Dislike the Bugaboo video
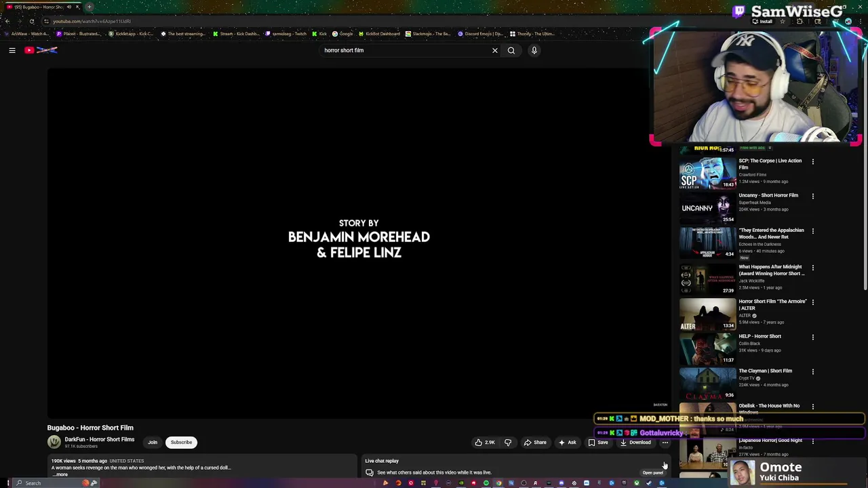The image size is (868, 488). click(x=508, y=443)
